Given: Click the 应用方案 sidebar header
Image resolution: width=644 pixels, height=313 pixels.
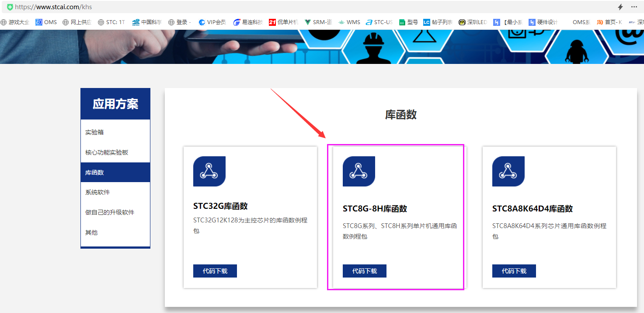Looking at the screenshot, I should pos(115,104).
